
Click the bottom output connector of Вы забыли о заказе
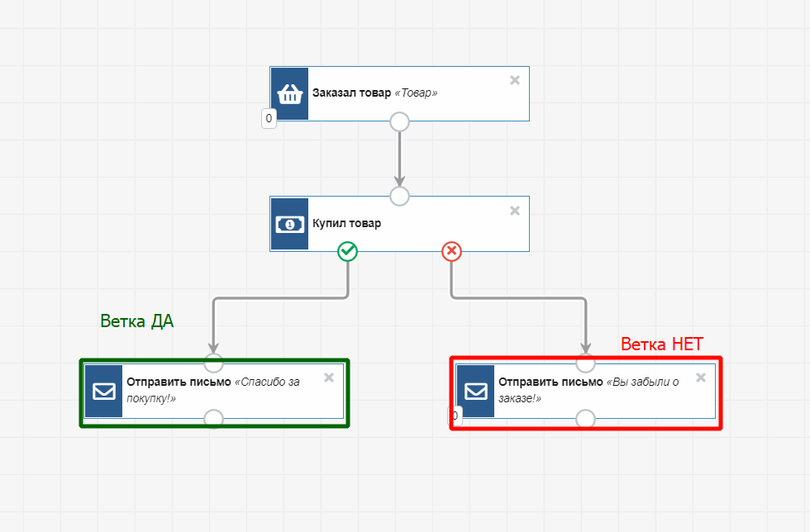coord(585,418)
